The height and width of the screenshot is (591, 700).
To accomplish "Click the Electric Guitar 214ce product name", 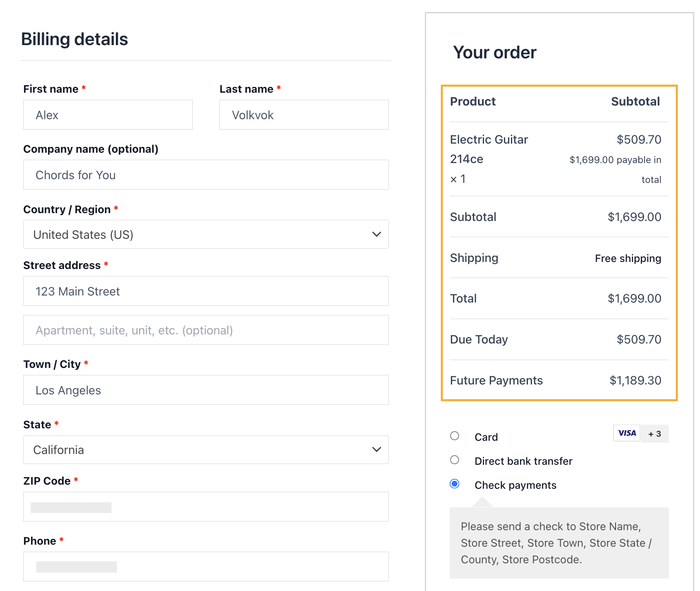I will 489,149.
